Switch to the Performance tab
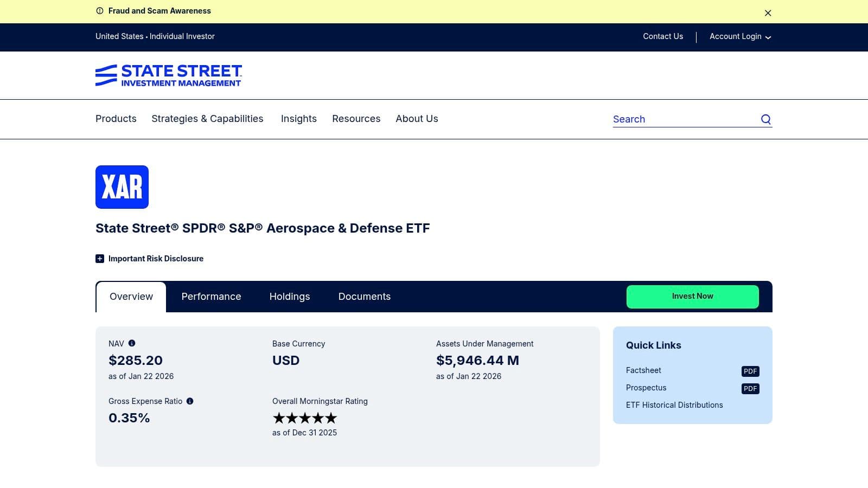Viewport: 868px width, 488px height. (211, 297)
